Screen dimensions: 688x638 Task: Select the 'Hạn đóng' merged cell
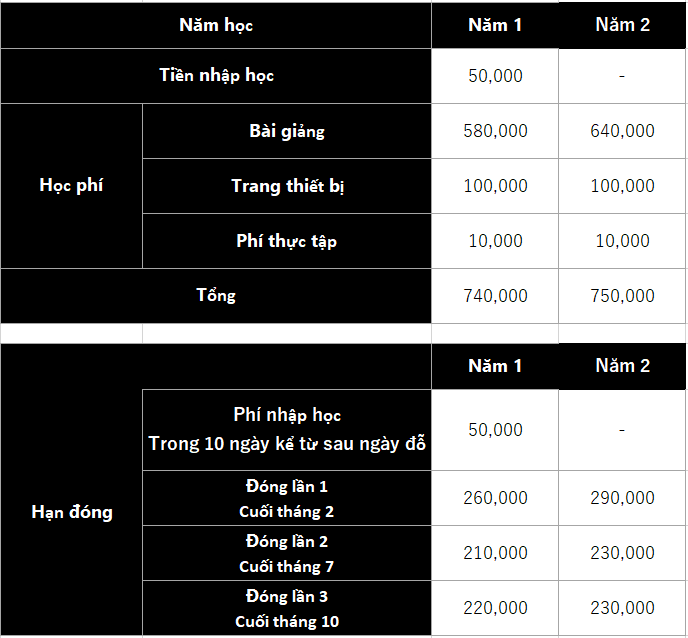tap(72, 512)
